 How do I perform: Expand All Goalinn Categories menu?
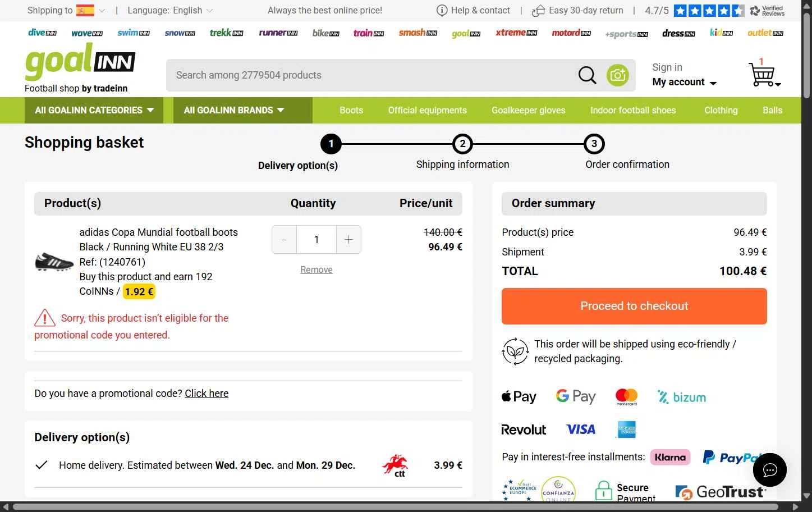(94, 110)
